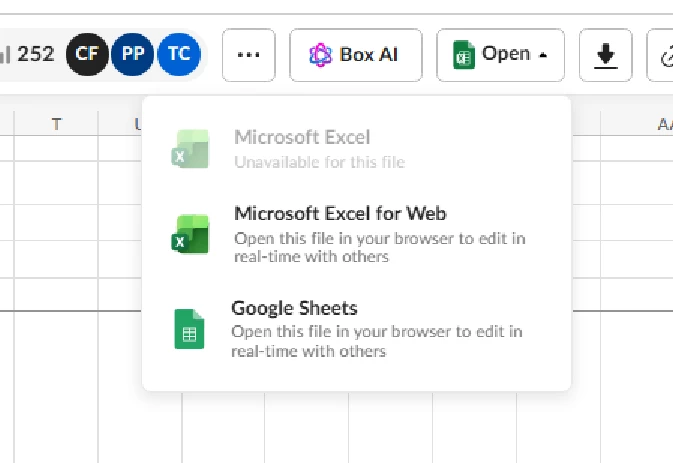
Task: Choose Google Sheets option
Action: (356, 329)
